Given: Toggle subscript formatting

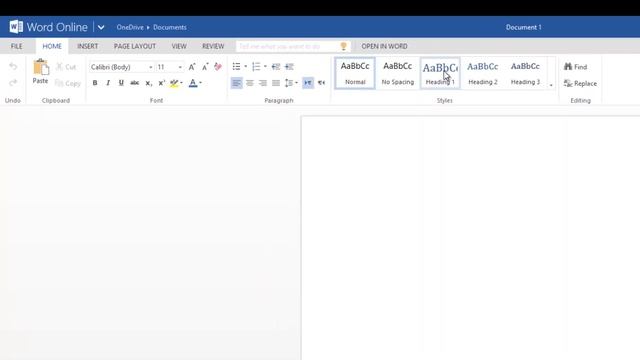Looking at the screenshot, I should pyautogui.click(x=148, y=83).
